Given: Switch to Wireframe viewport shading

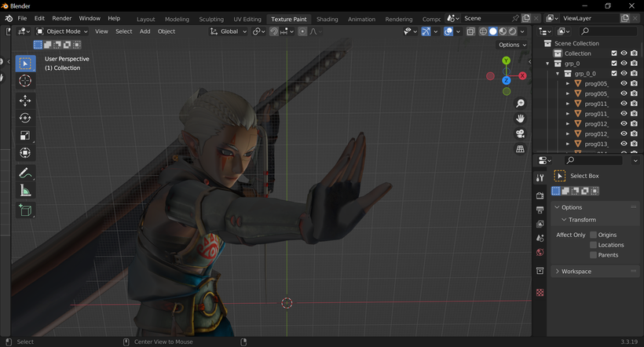Looking at the screenshot, I should pos(483,31).
